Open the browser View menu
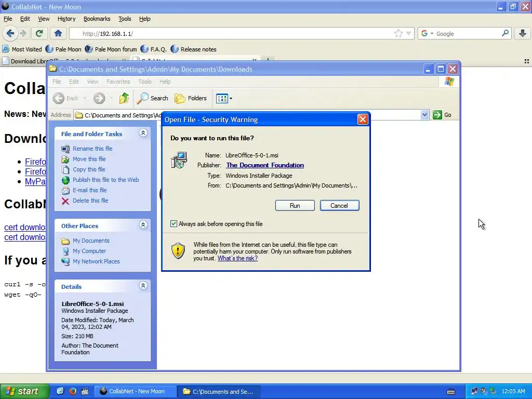 coord(44,19)
